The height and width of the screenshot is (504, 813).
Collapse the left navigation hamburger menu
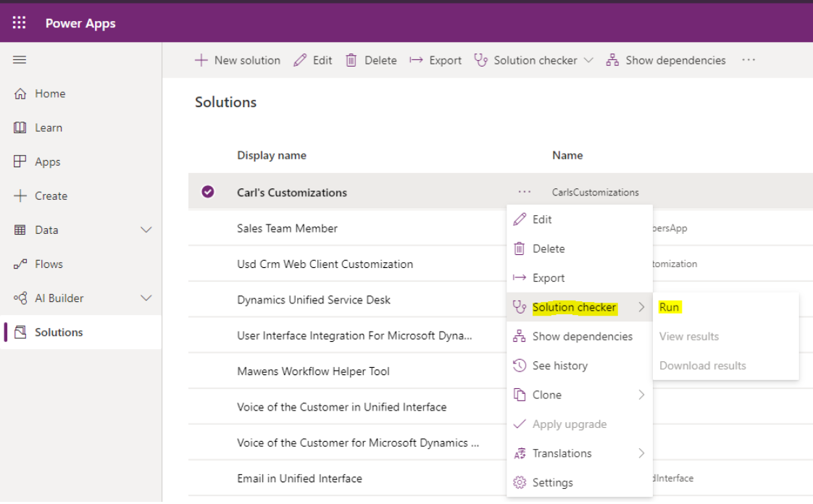20,59
